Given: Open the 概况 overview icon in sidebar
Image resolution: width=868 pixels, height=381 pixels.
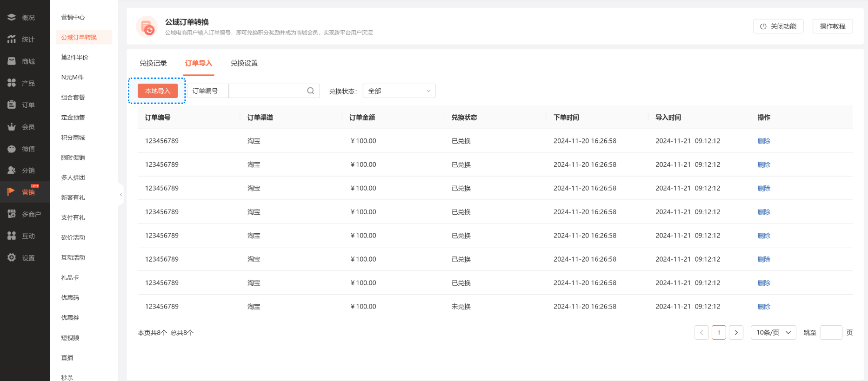Looking at the screenshot, I should 12,18.
